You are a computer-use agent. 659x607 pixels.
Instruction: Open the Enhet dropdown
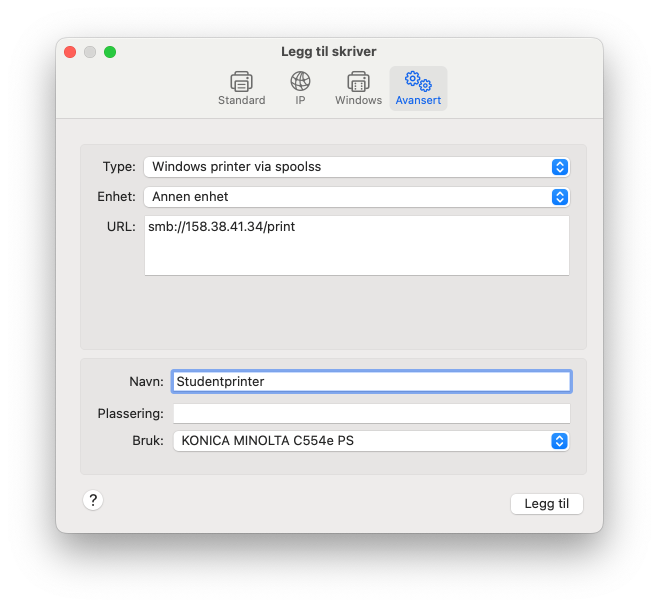357,197
